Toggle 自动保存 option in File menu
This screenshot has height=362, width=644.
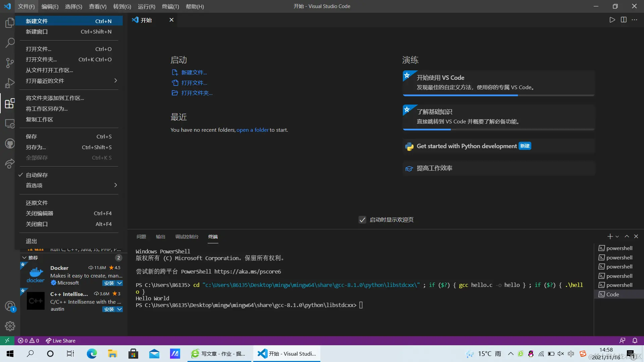coord(37,175)
